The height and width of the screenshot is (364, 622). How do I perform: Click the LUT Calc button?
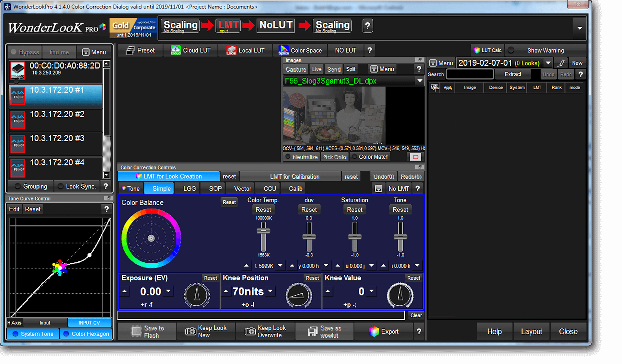point(488,51)
